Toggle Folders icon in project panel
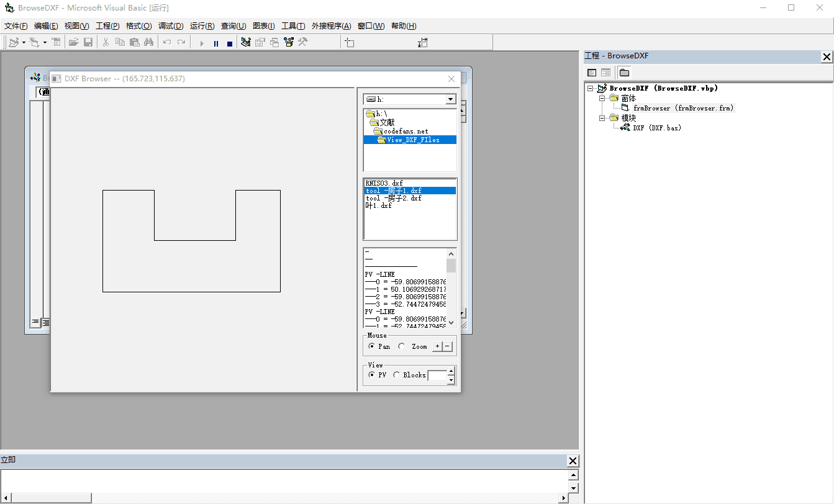 pyautogui.click(x=624, y=73)
